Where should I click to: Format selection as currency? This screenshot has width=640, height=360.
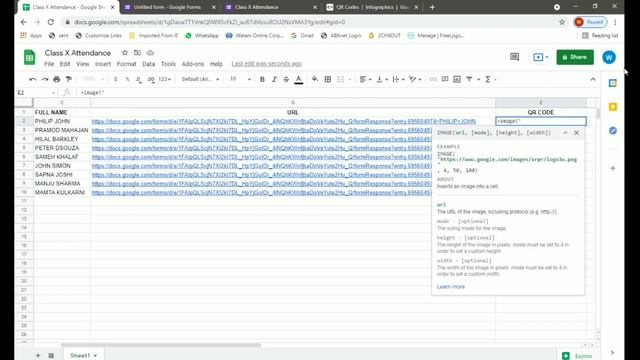click(116, 79)
